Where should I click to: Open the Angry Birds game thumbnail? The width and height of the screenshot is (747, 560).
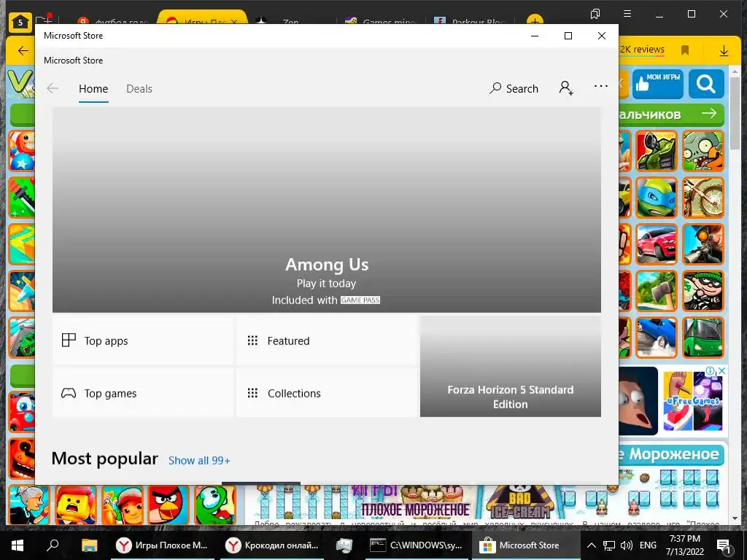click(169, 505)
